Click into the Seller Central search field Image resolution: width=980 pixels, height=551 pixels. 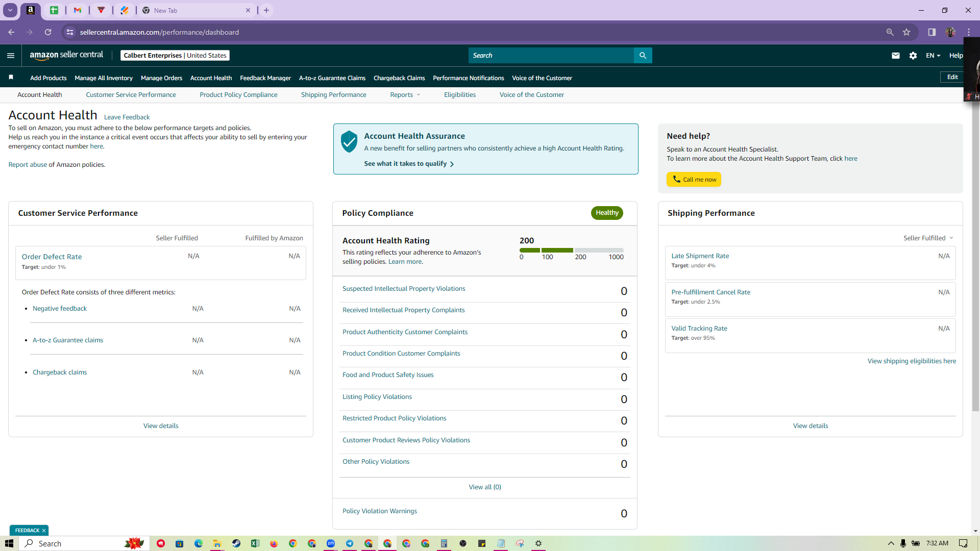pos(551,56)
